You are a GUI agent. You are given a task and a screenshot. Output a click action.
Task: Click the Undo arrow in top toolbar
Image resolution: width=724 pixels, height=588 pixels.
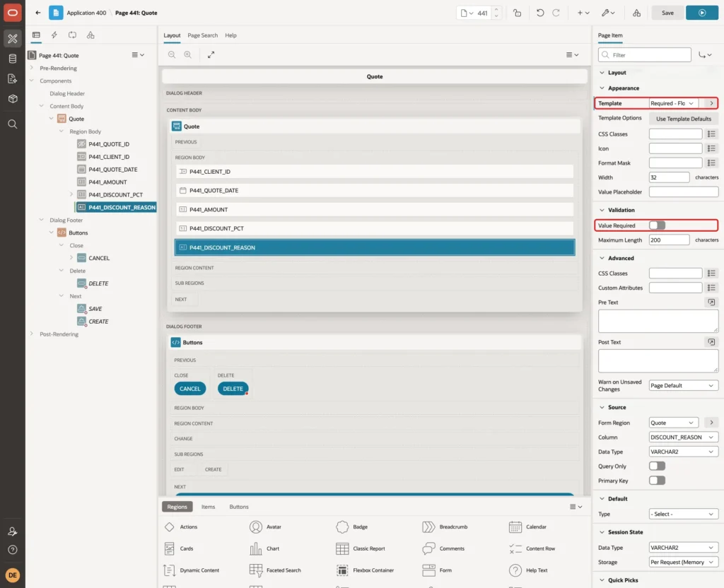pos(539,13)
